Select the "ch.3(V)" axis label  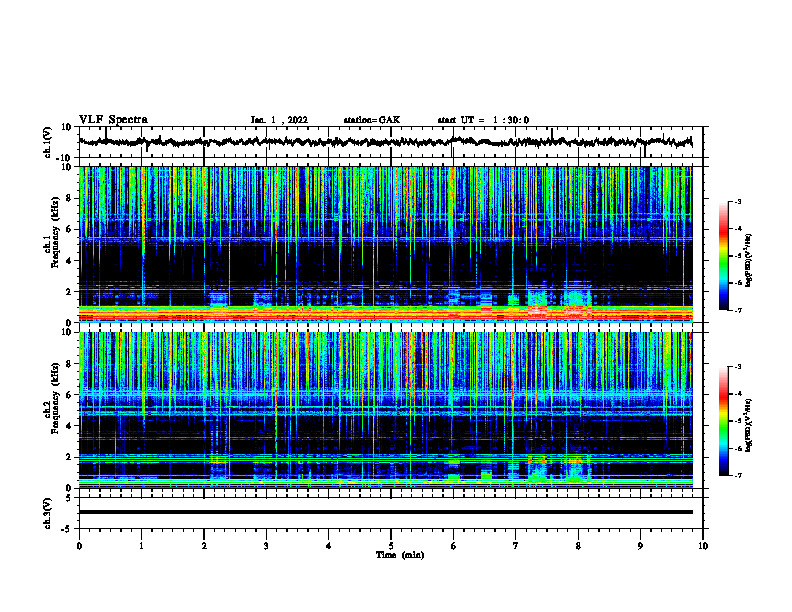(48, 513)
